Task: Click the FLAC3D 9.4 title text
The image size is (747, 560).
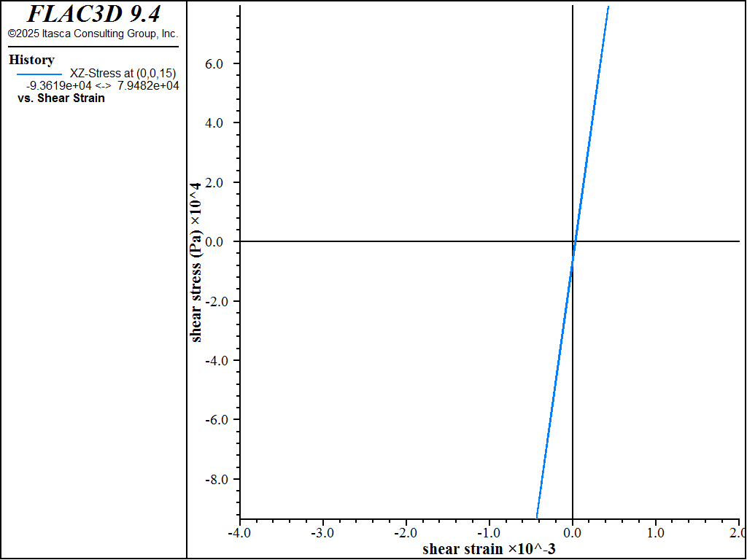Action: click(93, 14)
